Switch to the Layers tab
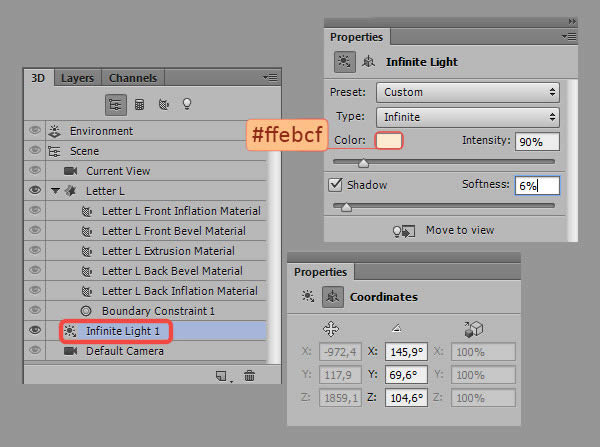 pyautogui.click(x=77, y=78)
